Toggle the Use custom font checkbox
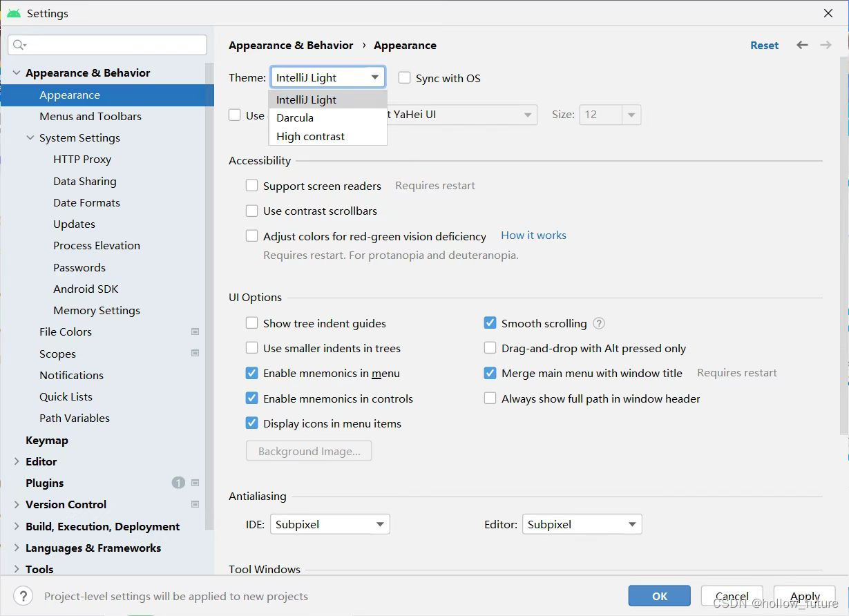This screenshot has height=616, width=849. (x=235, y=115)
